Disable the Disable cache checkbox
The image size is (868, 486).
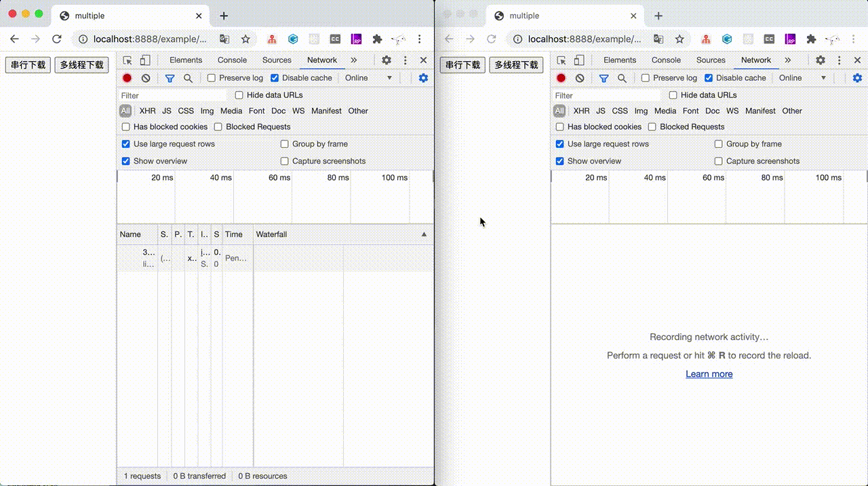tap(275, 78)
